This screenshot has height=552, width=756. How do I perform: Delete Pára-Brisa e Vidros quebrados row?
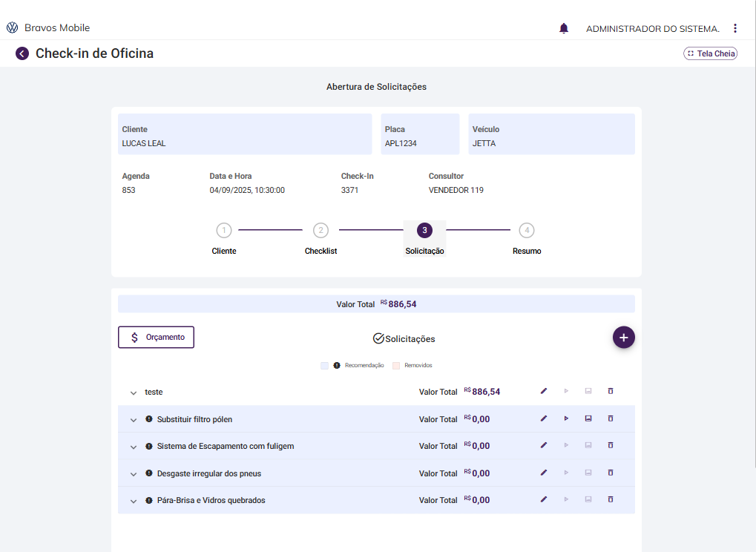[611, 499]
